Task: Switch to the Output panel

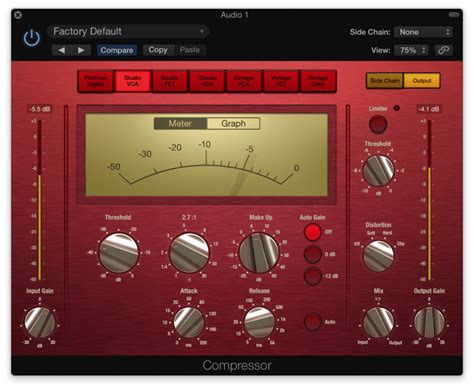Action: click(422, 81)
